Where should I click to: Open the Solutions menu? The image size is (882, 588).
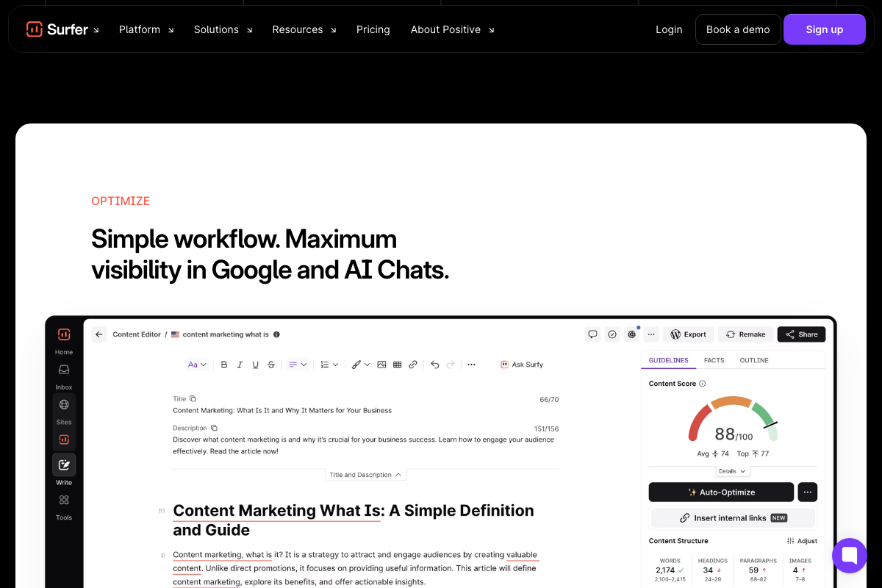coord(223,29)
